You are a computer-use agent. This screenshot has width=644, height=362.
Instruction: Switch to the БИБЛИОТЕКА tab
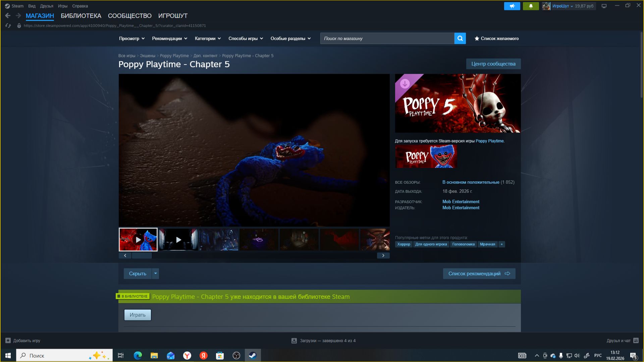[81, 16]
